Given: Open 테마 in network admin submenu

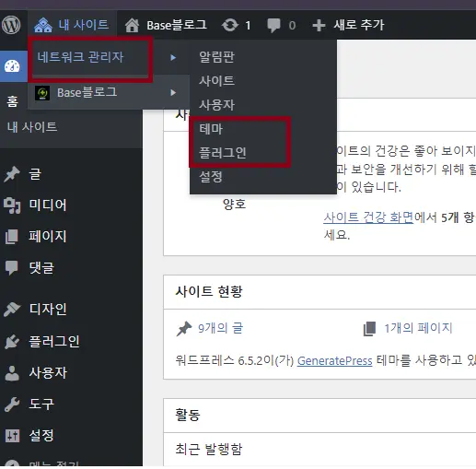Looking at the screenshot, I should (x=211, y=129).
